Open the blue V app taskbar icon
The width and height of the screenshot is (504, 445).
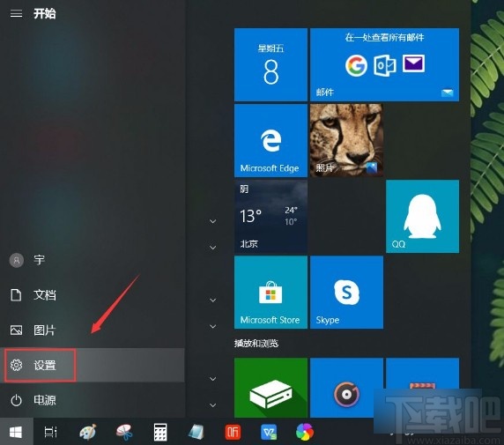tap(269, 432)
